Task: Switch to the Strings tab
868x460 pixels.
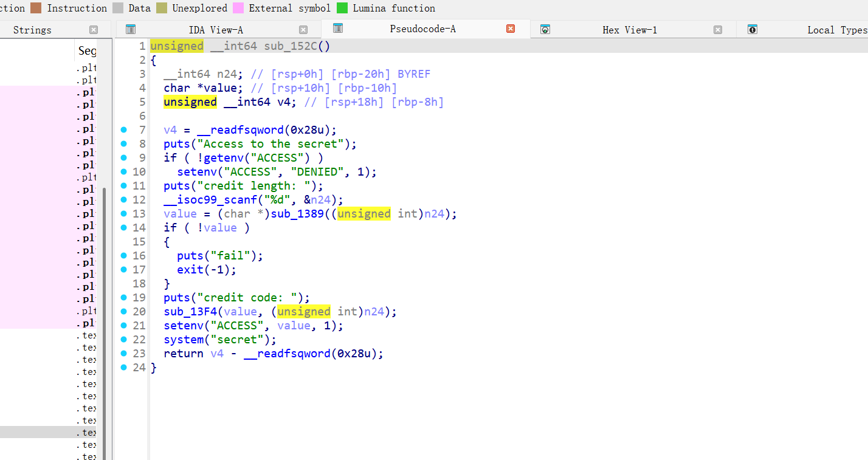Action: point(32,30)
